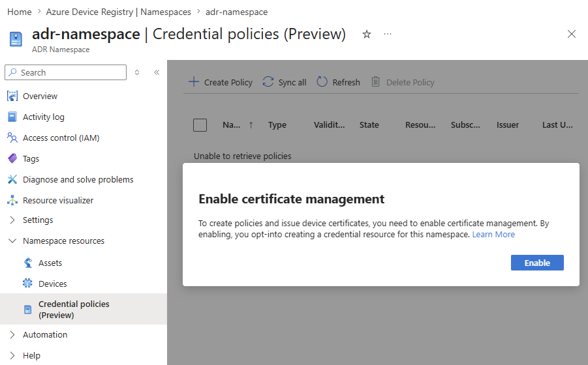This screenshot has height=365, width=588.
Task: Click the Resource visualizer icon
Action: pyautogui.click(x=12, y=200)
